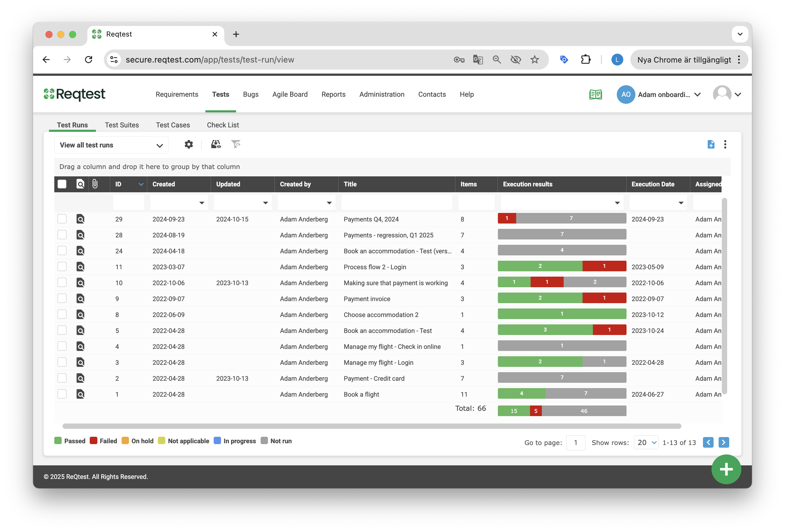This screenshot has height=532, width=785.
Task: Click the Total execution results summary bar
Action: (562, 411)
